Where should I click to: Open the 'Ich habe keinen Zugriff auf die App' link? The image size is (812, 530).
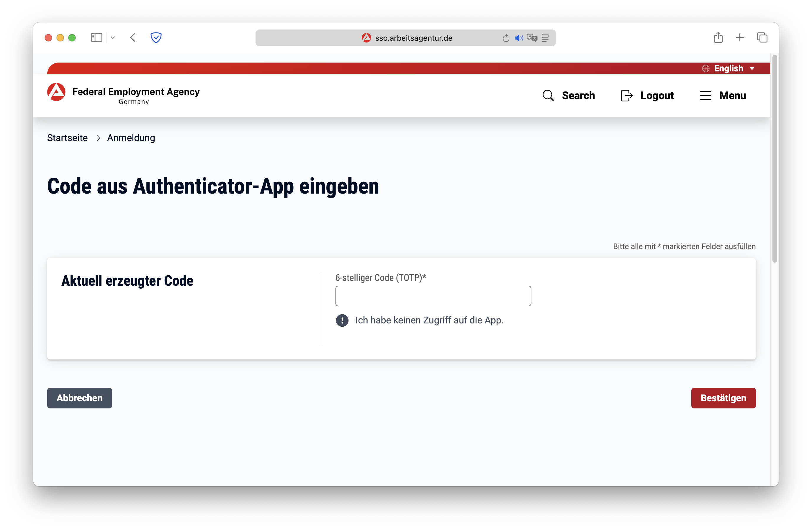pos(430,320)
